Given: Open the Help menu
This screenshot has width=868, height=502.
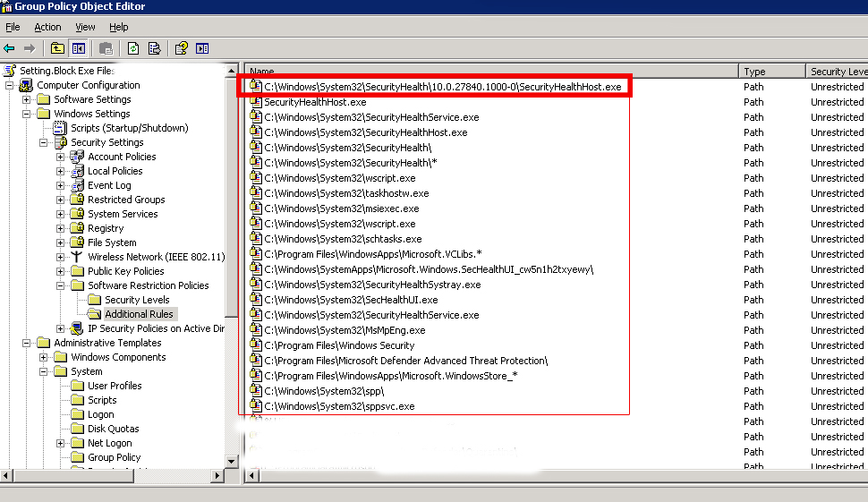Looking at the screenshot, I should click(x=118, y=27).
